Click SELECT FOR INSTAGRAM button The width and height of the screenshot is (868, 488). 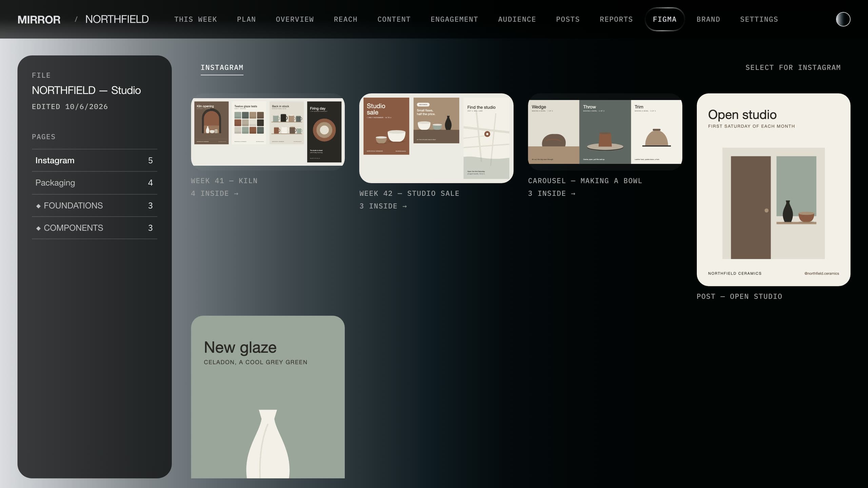[793, 67]
